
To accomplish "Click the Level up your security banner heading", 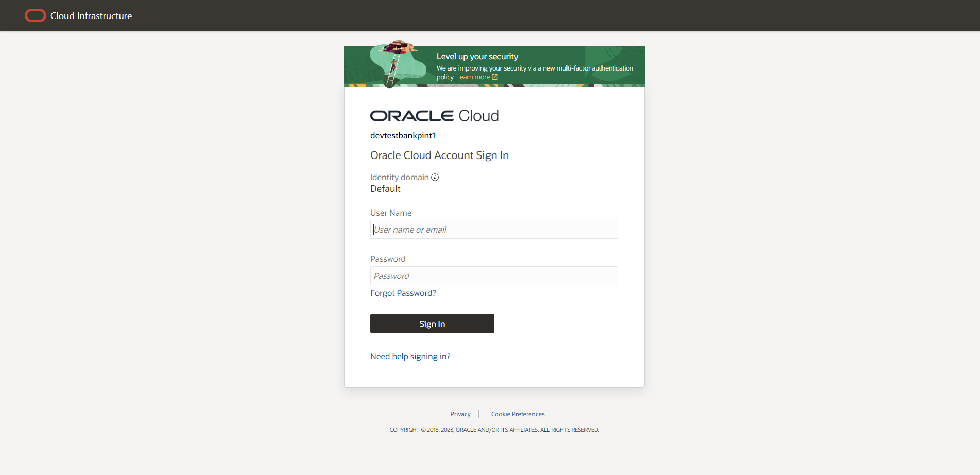I will 477,57.
